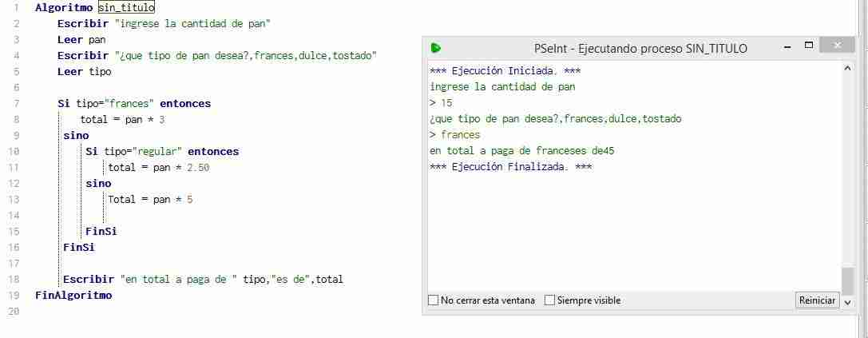Click line number 7 in the gutter
The width and height of the screenshot is (868, 338).
click(x=15, y=104)
